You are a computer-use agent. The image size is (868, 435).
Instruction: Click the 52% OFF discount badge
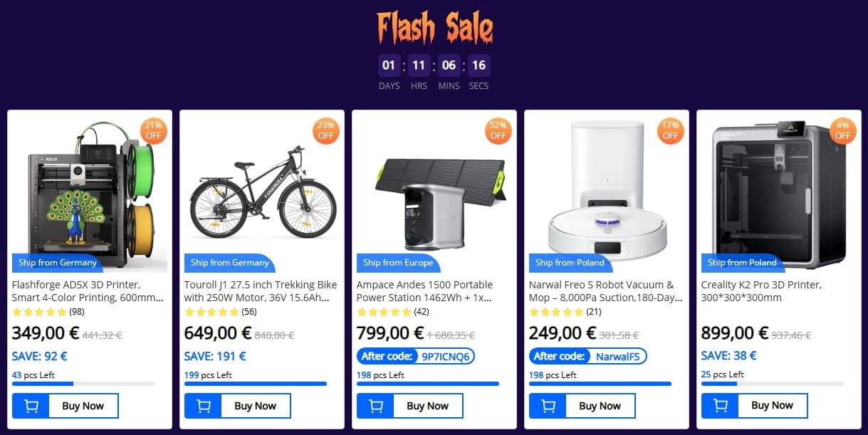click(x=498, y=130)
